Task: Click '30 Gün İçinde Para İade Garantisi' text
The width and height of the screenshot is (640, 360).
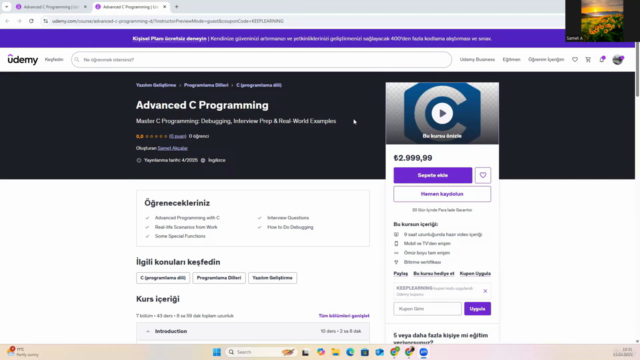Action: point(442,210)
